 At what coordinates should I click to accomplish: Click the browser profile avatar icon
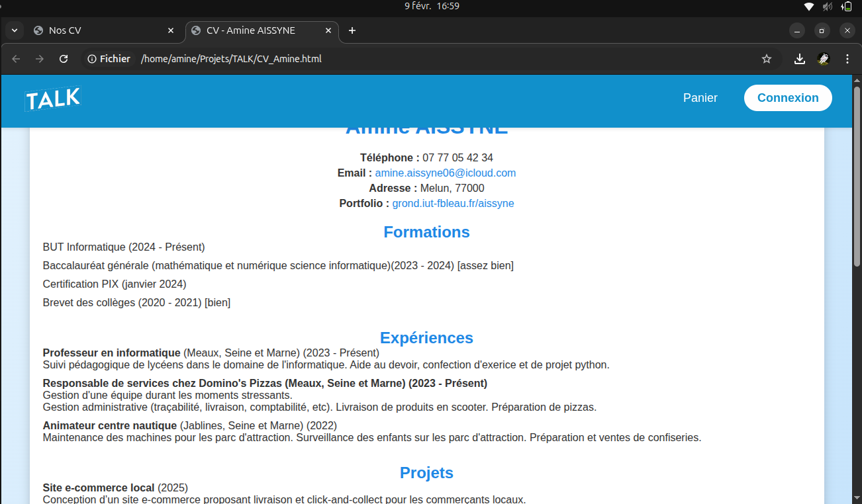[823, 59]
